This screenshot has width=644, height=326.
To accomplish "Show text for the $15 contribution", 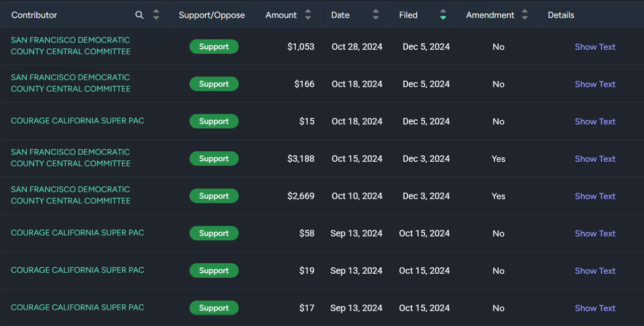I will tap(595, 121).
